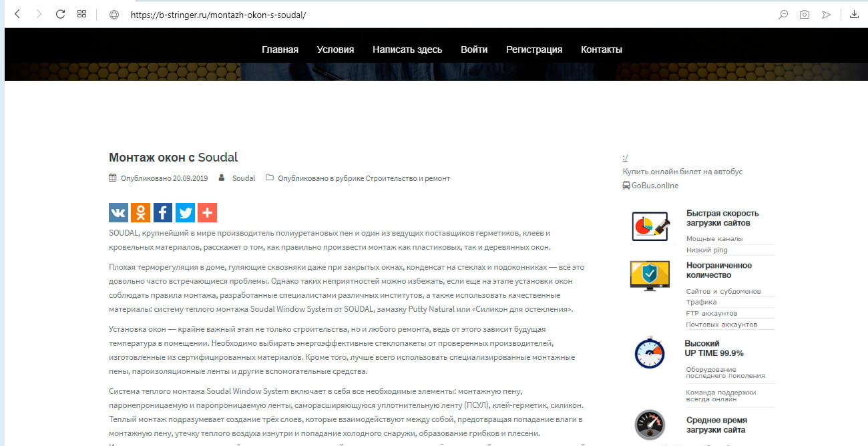Image resolution: width=868 pixels, height=446 pixels.
Task: Click the shield monitor icon for unlimited quantity
Action: coord(650,275)
